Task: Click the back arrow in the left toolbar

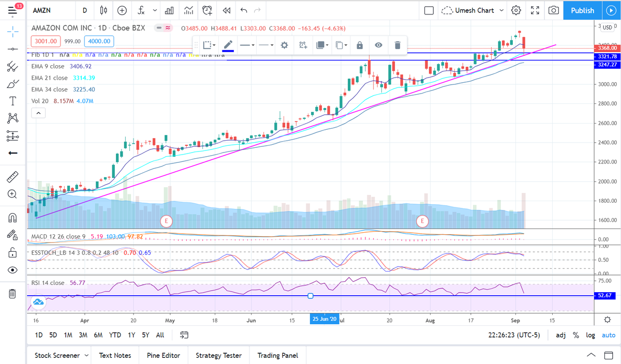Action: (13, 153)
